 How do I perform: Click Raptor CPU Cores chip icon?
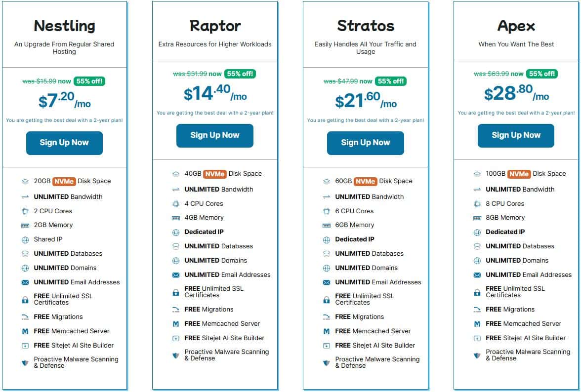(x=176, y=204)
